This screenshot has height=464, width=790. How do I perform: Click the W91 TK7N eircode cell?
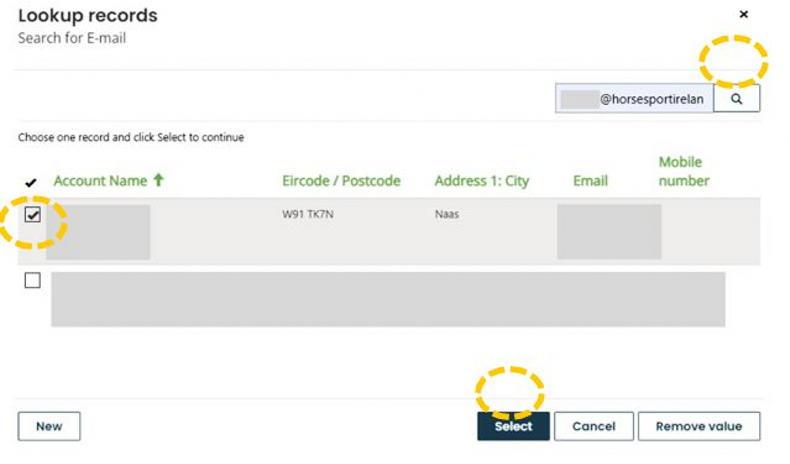[307, 214]
